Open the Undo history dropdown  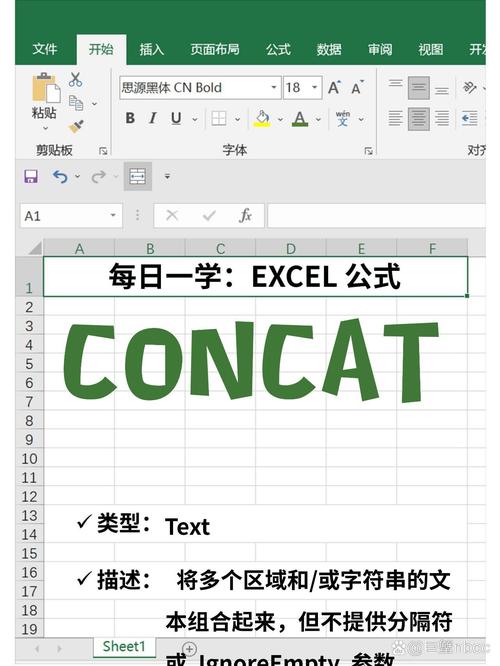(x=77, y=176)
